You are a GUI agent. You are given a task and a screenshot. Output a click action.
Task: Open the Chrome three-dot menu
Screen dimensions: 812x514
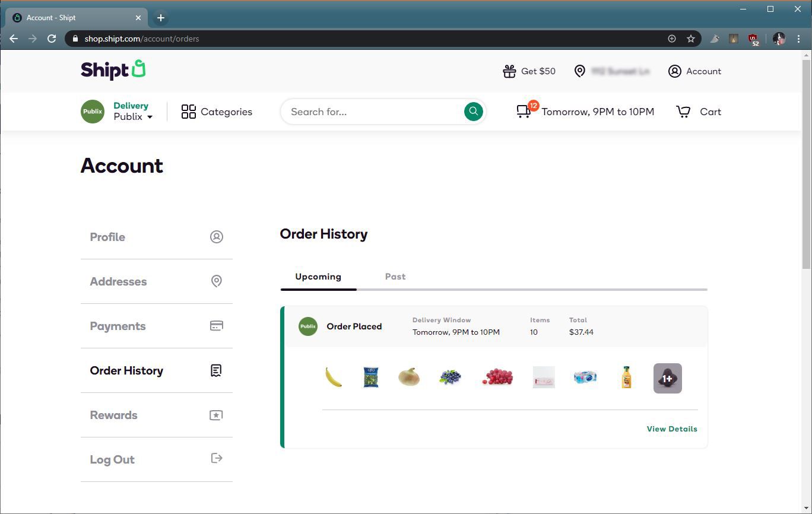pos(798,39)
